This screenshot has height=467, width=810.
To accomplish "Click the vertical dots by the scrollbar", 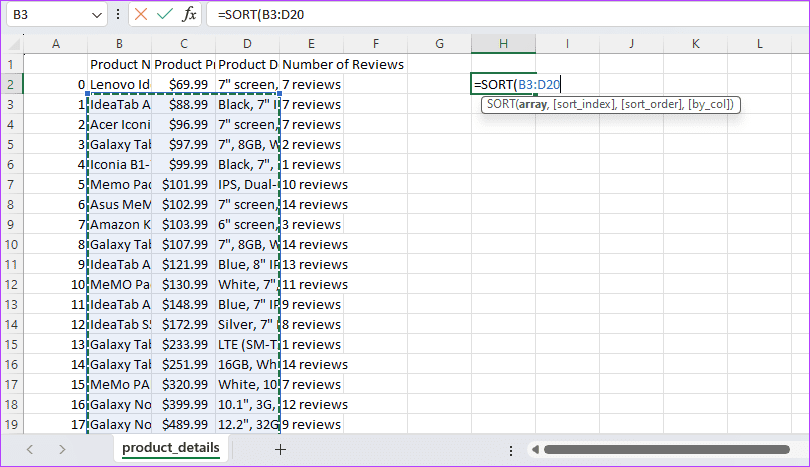I will (511, 450).
